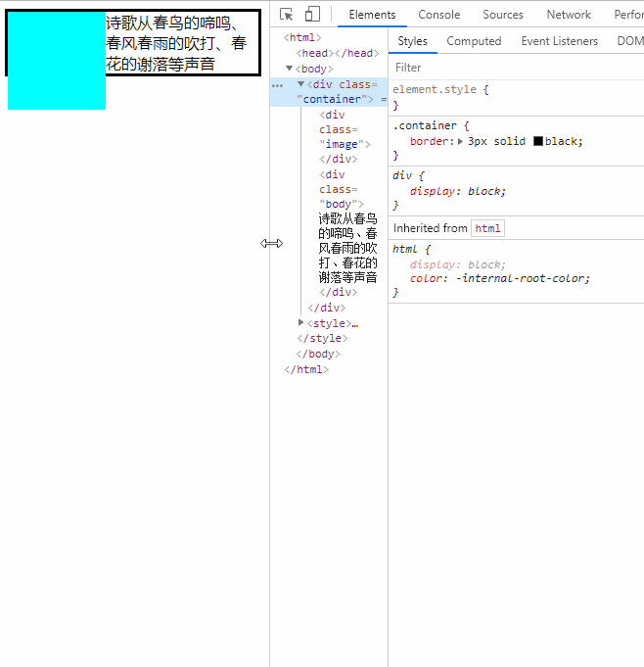Screen dimensions: 644x667
Task: Open the Event Listeners sub-tab
Action: coord(560,41)
